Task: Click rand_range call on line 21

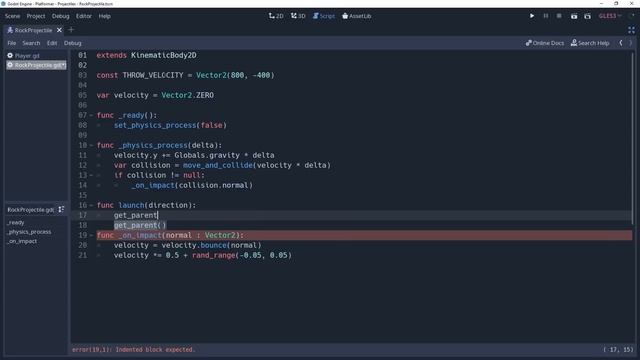Action: 214,256
